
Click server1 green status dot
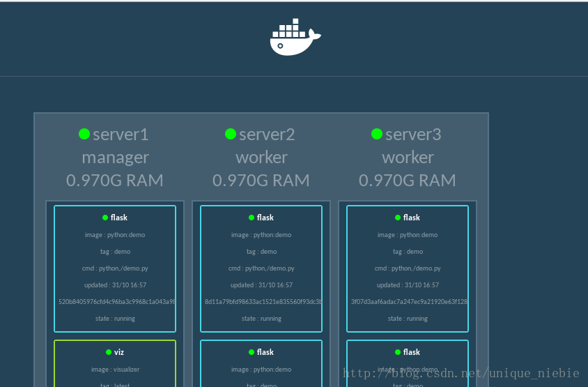point(84,134)
